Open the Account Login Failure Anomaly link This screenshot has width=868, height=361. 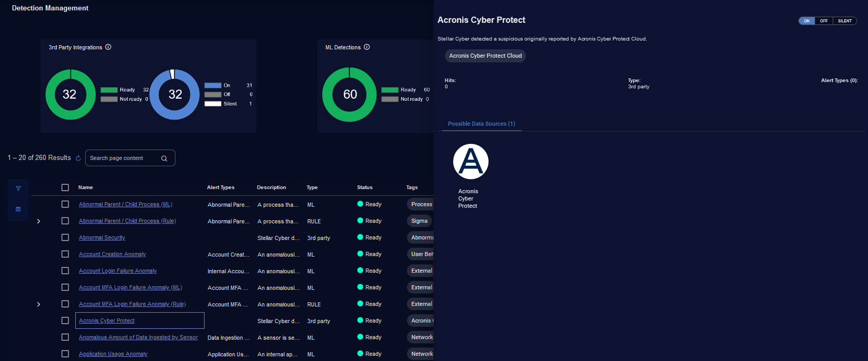[118, 271]
